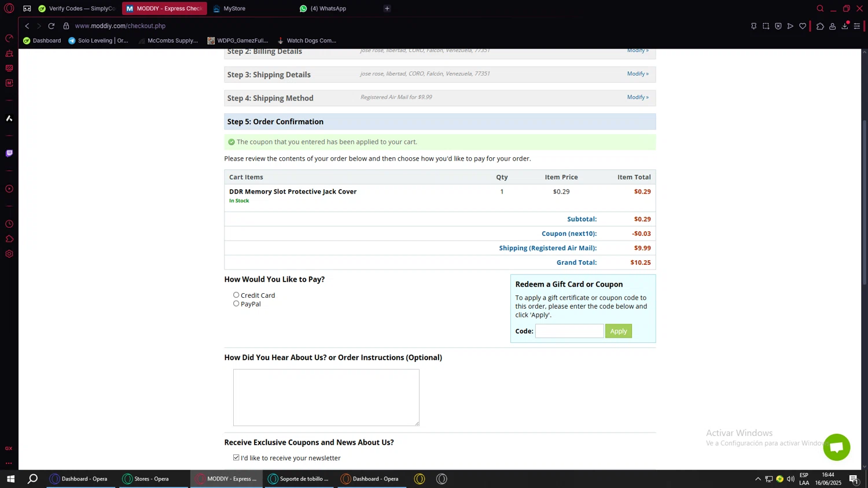Image resolution: width=868 pixels, height=488 pixels.
Task: Take a snapshot of the page
Action: pyautogui.click(x=766, y=26)
